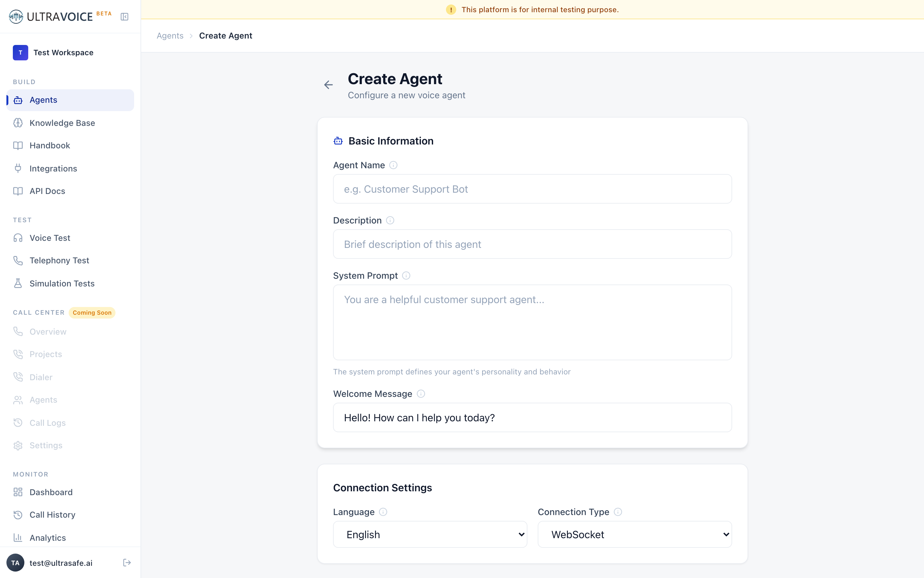Screen dimensions: 924x578
Task: Click the bar chart icon for Analytics
Action: pos(18,538)
